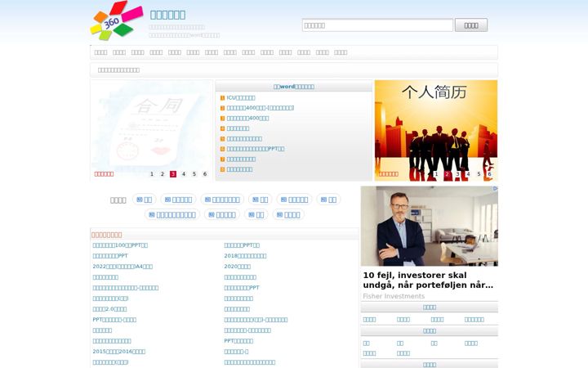Click the ad photo of man in office
Image resolution: width=588 pixels, height=368 pixels.
430,226
